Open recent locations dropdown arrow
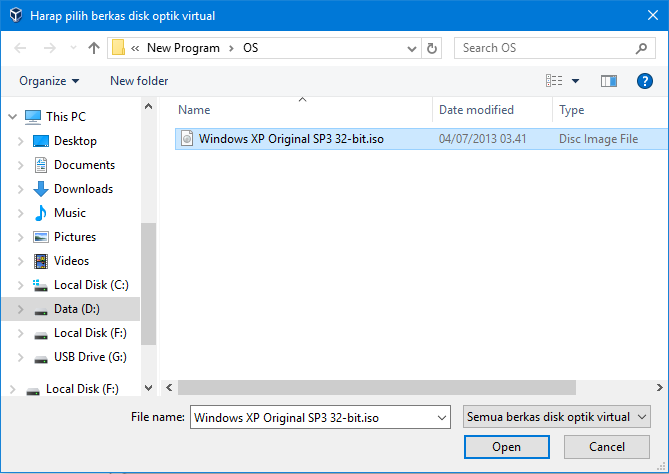The height and width of the screenshot is (474, 669). click(73, 48)
